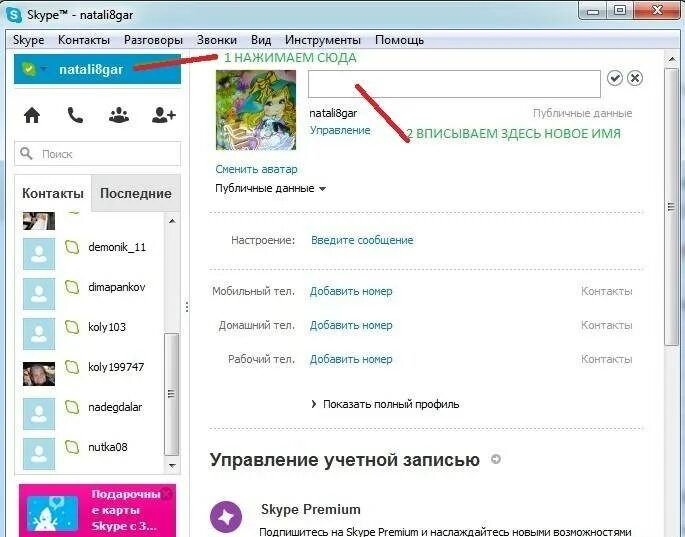Cancel name editing with X icon
Image resolution: width=685 pixels, height=537 pixels.
pos(635,78)
